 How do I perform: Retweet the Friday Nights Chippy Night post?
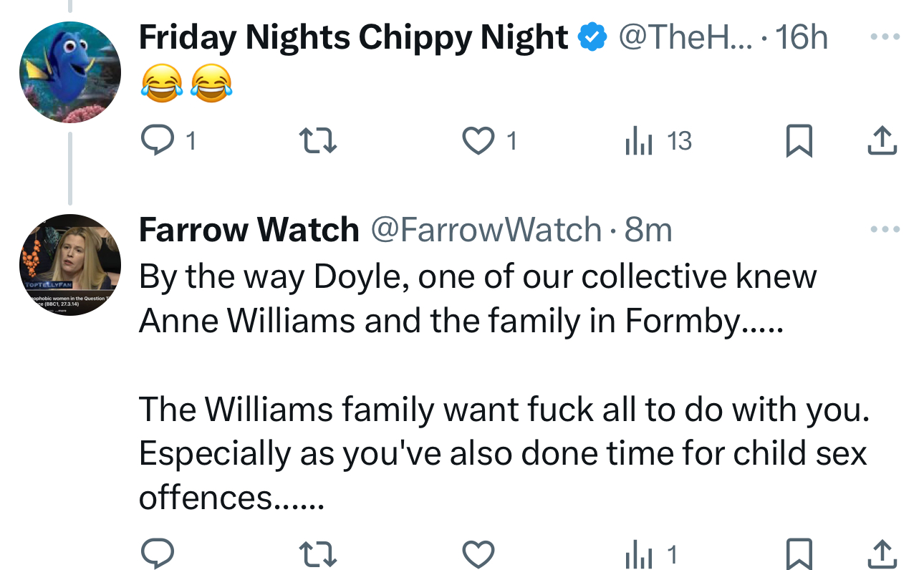317,141
